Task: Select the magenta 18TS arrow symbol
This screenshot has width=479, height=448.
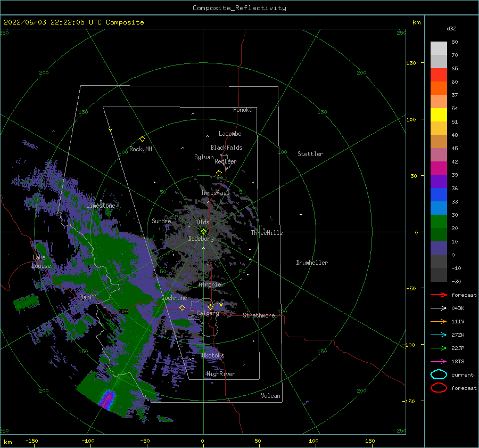Action: pyautogui.click(x=439, y=362)
